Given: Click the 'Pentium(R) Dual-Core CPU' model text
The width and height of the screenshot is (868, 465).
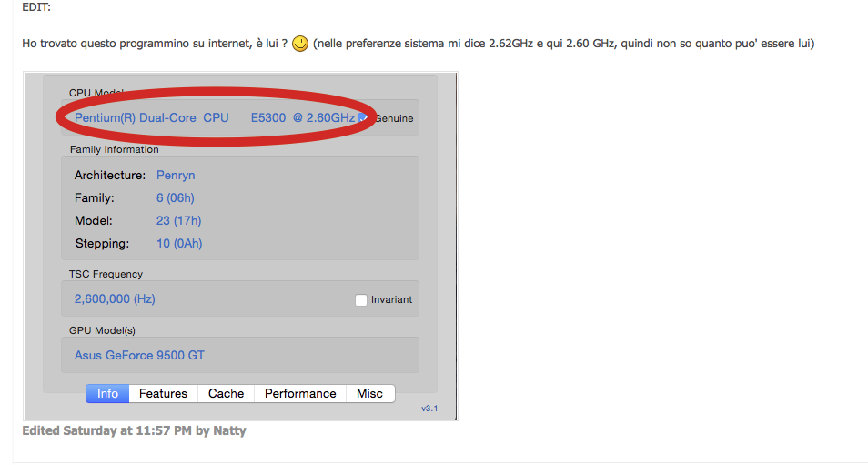Looking at the screenshot, I should (x=152, y=118).
